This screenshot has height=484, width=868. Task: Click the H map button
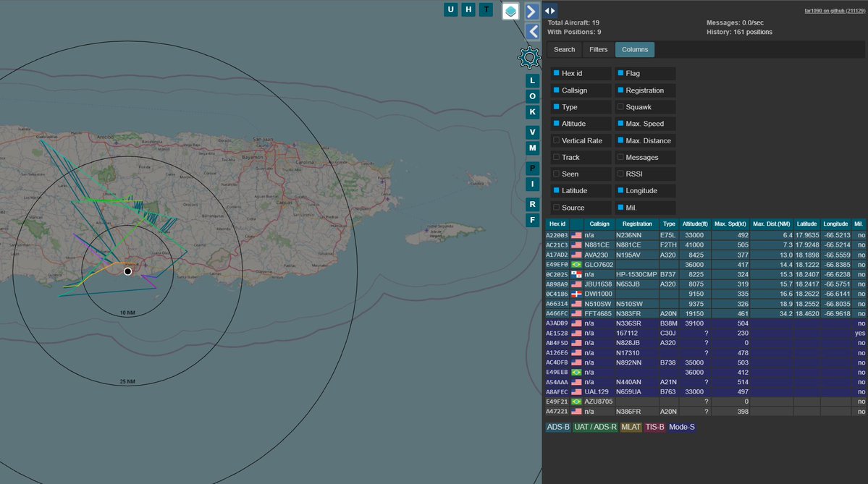coord(468,9)
